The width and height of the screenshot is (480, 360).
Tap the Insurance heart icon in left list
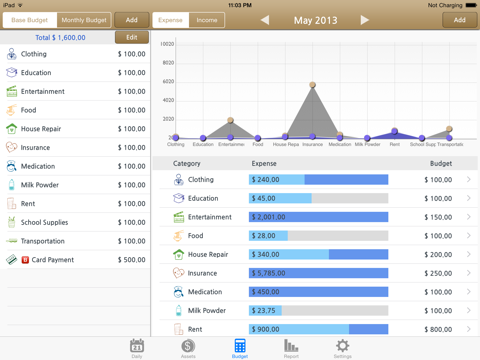[x=11, y=147]
